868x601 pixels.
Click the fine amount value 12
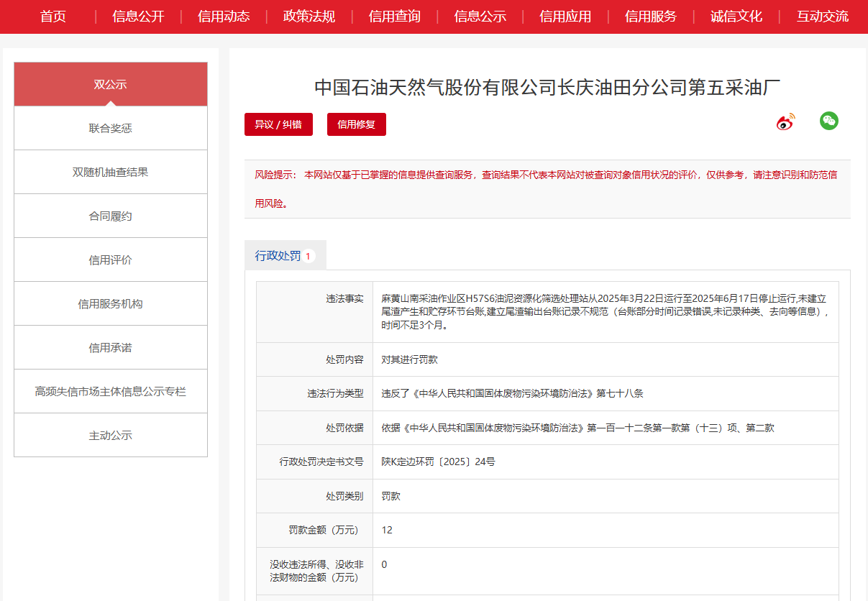click(x=387, y=530)
